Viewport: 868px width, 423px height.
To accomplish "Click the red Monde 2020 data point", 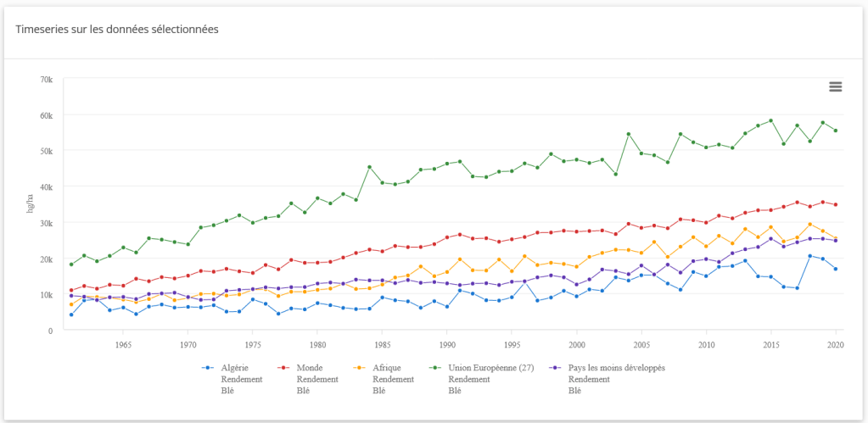I will click(x=836, y=204).
